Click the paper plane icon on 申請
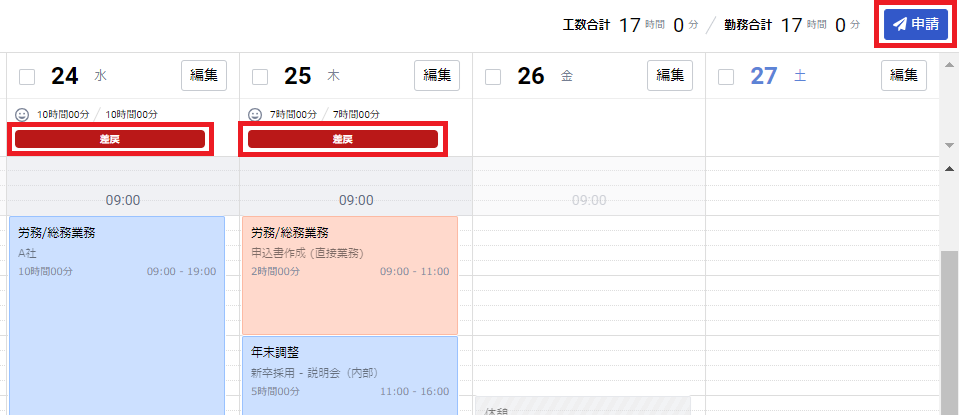The width and height of the screenshot is (959, 415). click(899, 24)
